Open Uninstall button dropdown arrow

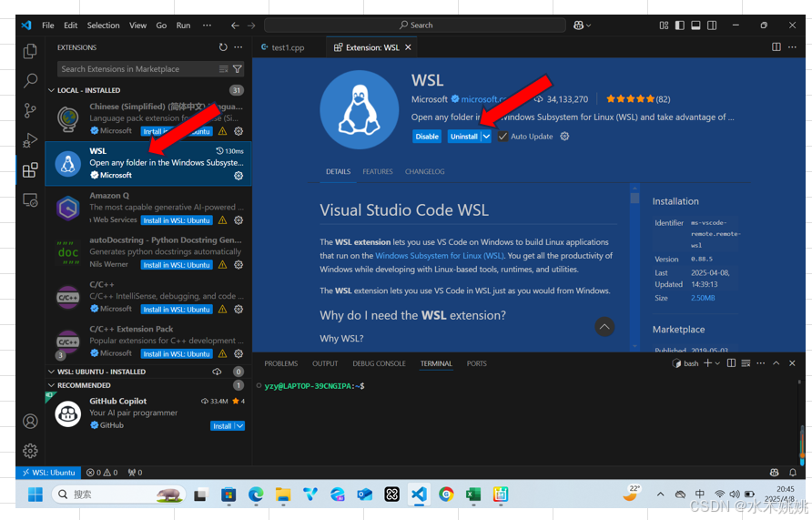click(x=486, y=137)
